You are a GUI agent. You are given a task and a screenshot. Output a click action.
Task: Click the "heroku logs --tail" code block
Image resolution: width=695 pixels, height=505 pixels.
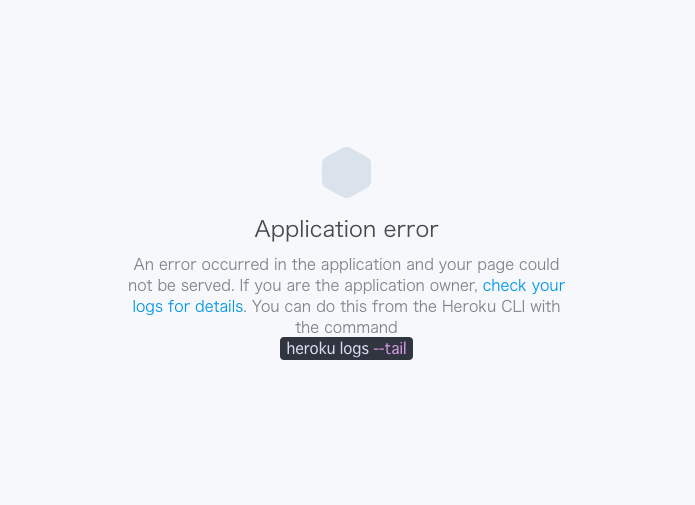[346, 348]
